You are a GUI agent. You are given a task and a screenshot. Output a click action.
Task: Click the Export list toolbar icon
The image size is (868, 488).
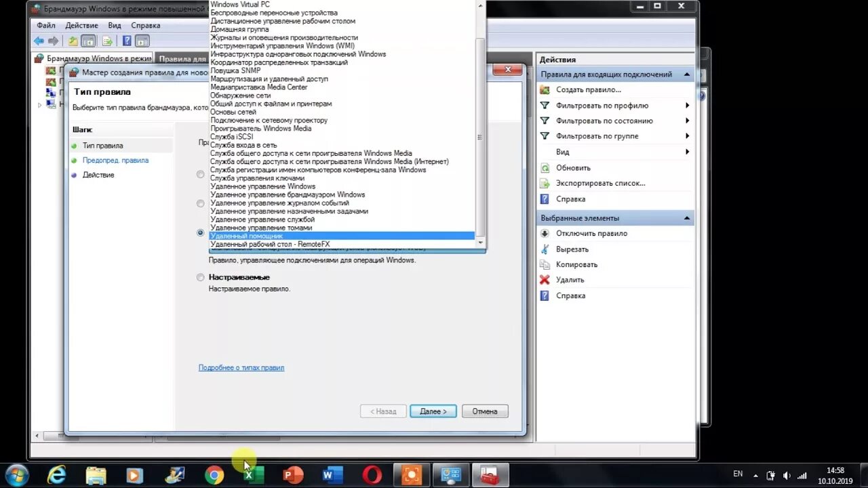(107, 41)
